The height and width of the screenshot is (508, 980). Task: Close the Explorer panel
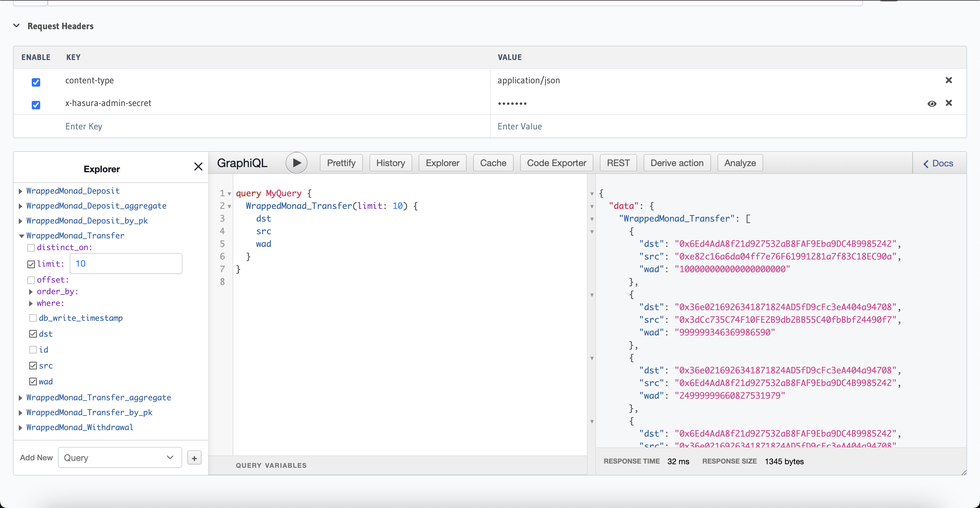coord(198,166)
